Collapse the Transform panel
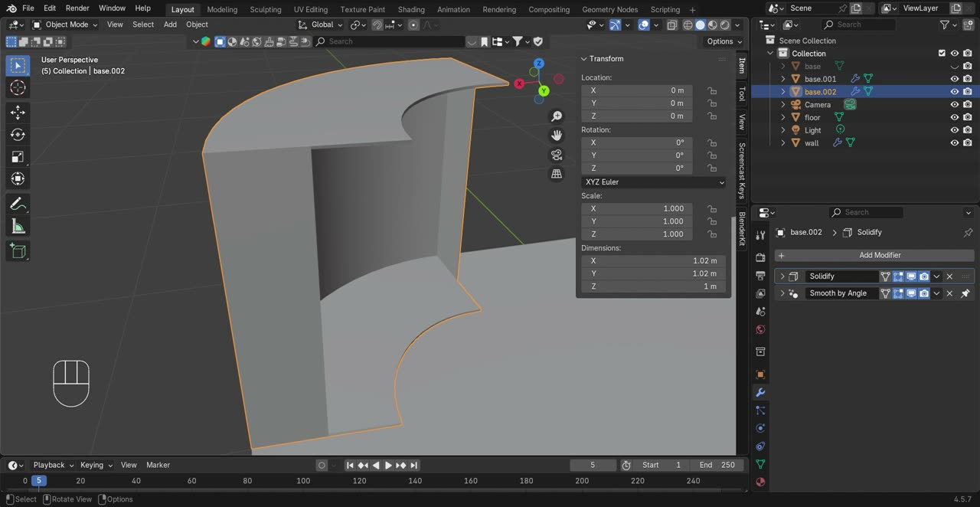 coord(584,59)
